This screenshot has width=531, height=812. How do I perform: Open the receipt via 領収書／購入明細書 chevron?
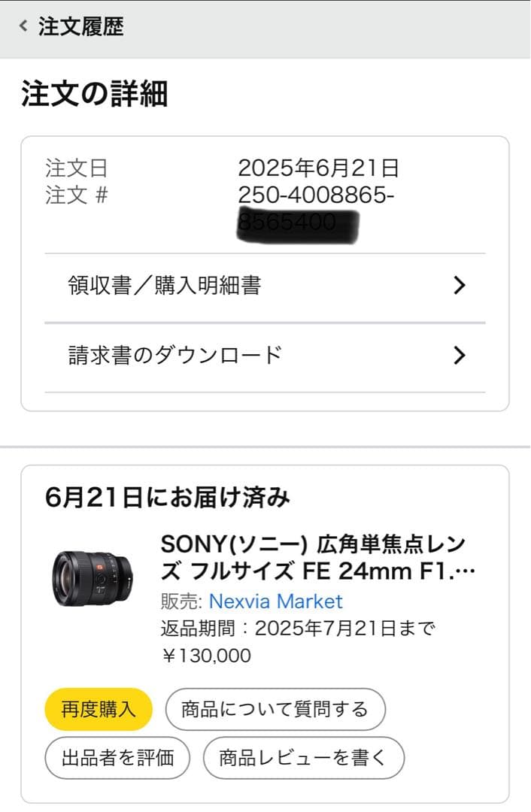point(460,286)
